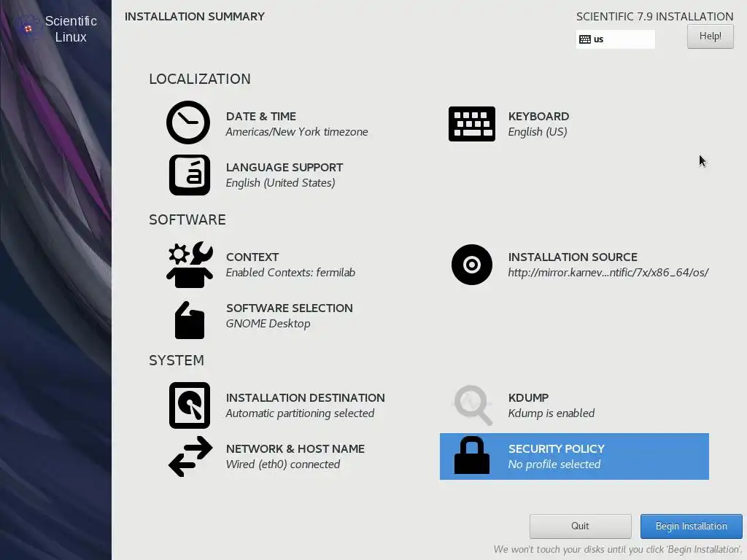Viewport: 747px width, 560px height.
Task: Click the LOCALIZATION section heading
Action: [x=200, y=79]
